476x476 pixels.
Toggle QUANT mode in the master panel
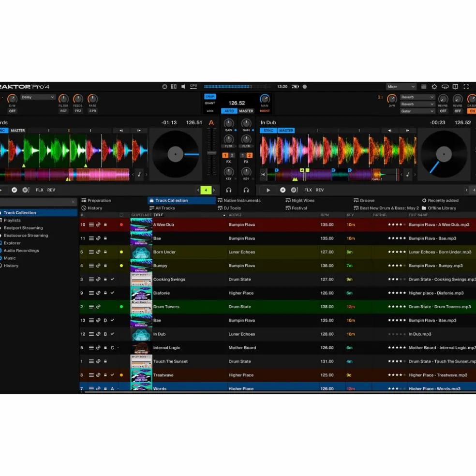[x=210, y=103]
